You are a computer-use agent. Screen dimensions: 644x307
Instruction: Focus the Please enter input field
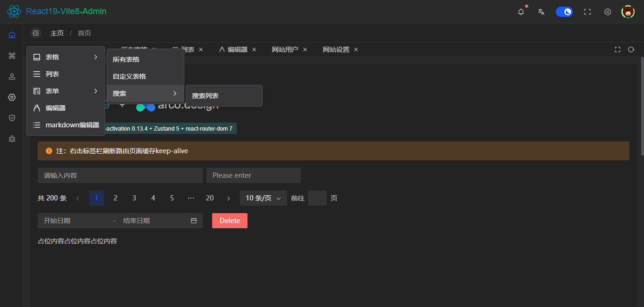pos(254,175)
